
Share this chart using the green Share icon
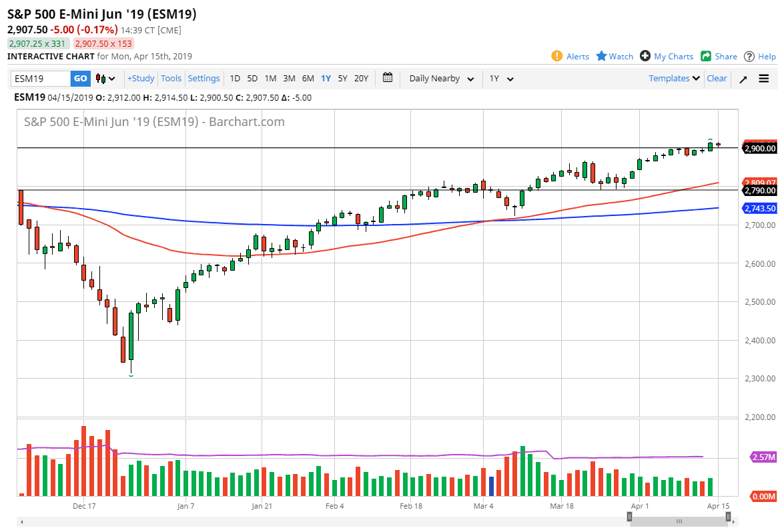click(705, 57)
